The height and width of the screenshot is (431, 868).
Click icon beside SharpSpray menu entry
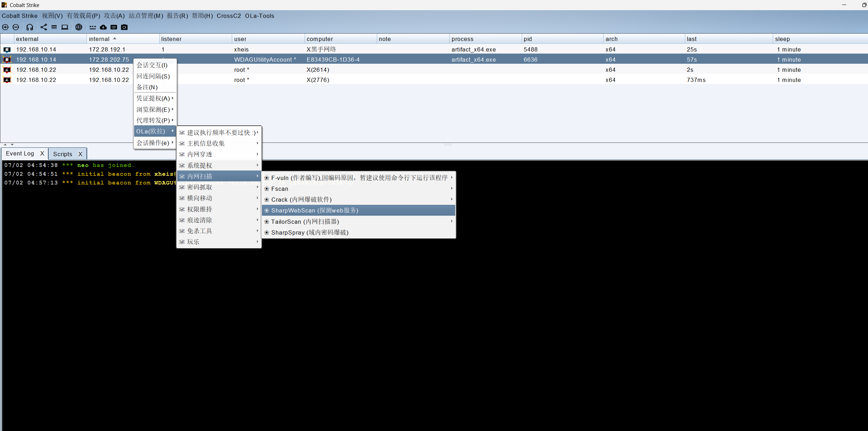(266, 232)
